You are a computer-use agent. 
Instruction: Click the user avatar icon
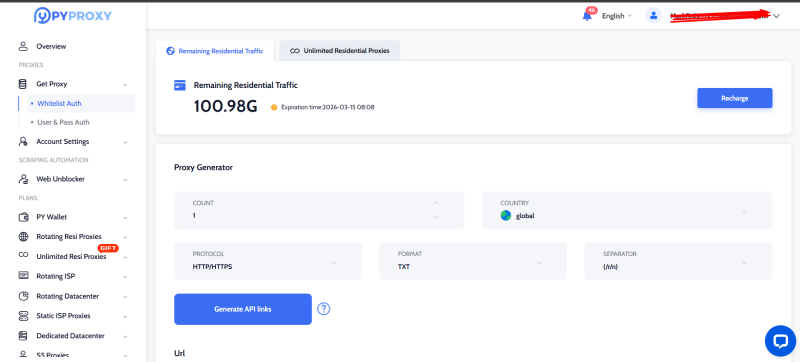[x=653, y=16]
